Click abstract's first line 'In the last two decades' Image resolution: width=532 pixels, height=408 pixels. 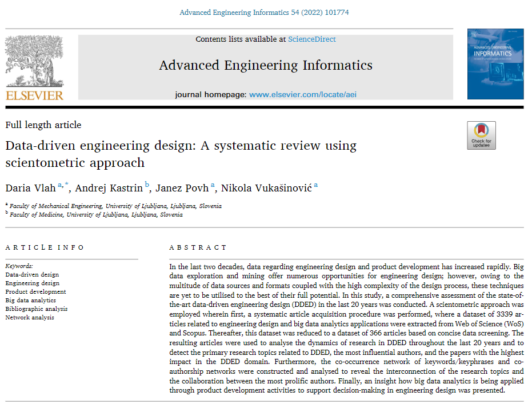pos(346,267)
